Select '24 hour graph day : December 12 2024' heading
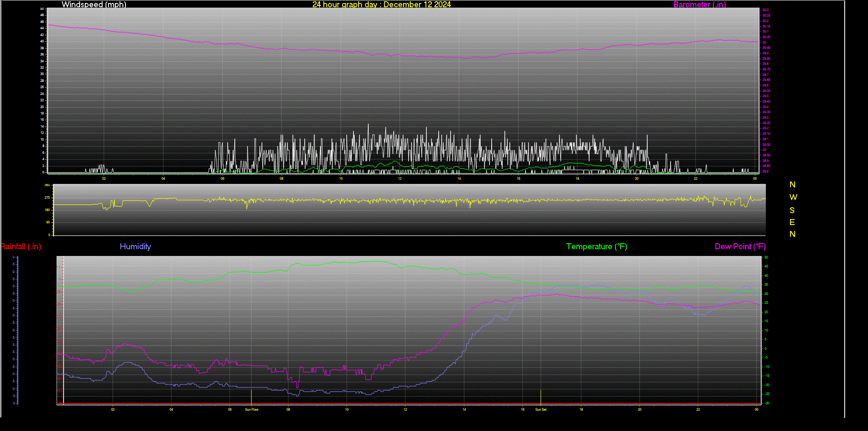The width and height of the screenshot is (868, 431). click(x=381, y=5)
